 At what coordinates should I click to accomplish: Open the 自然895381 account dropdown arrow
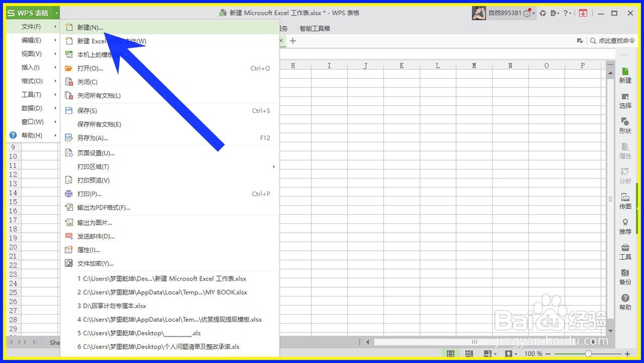point(533,13)
